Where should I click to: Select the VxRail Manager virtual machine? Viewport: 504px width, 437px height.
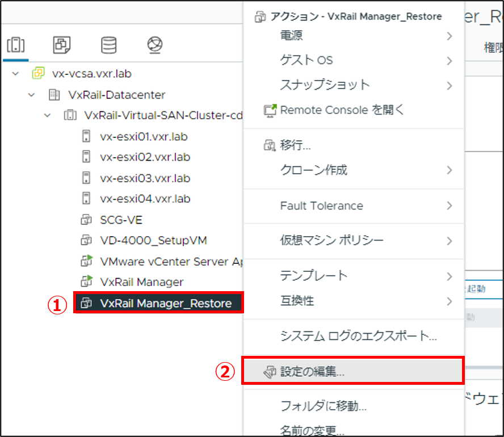pos(142,282)
